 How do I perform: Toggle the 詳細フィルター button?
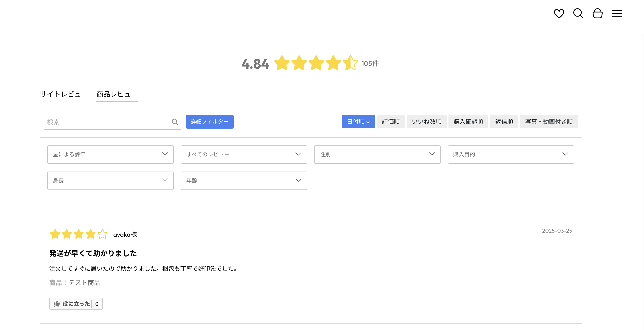click(x=210, y=121)
